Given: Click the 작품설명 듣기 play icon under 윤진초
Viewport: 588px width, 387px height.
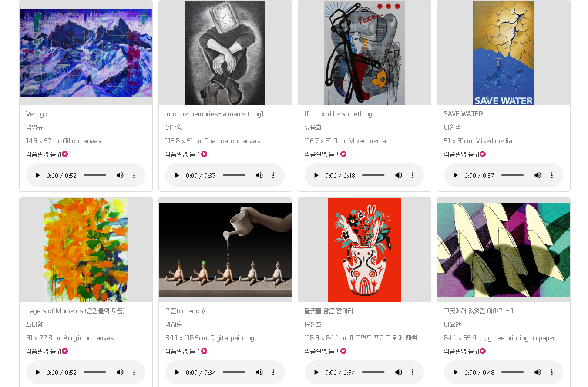Looking at the screenshot, I should coord(343,351).
